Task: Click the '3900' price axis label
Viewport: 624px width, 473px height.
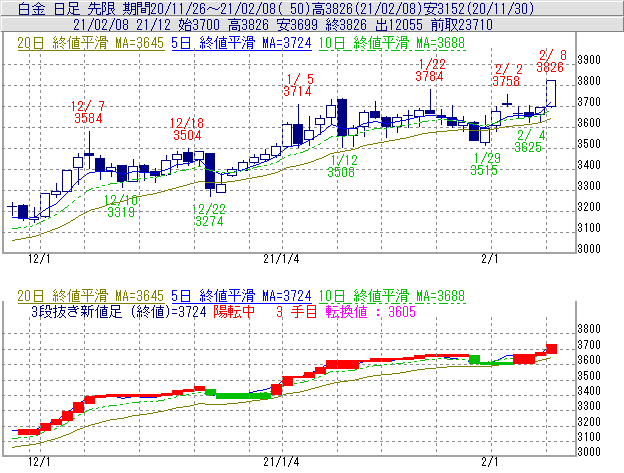Action: tap(589, 60)
